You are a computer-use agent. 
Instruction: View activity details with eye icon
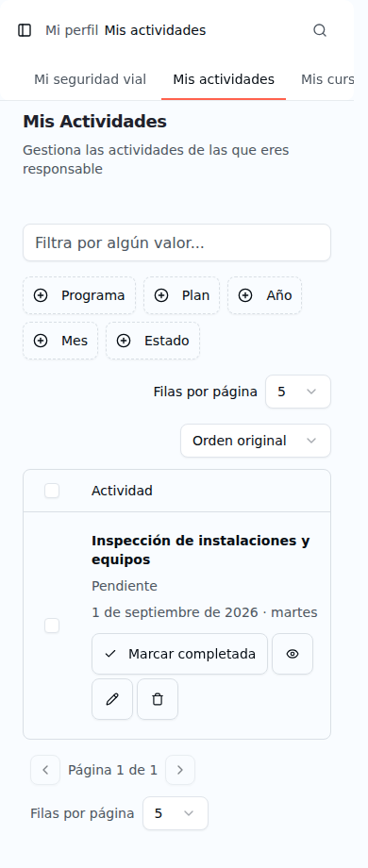pos(293,654)
